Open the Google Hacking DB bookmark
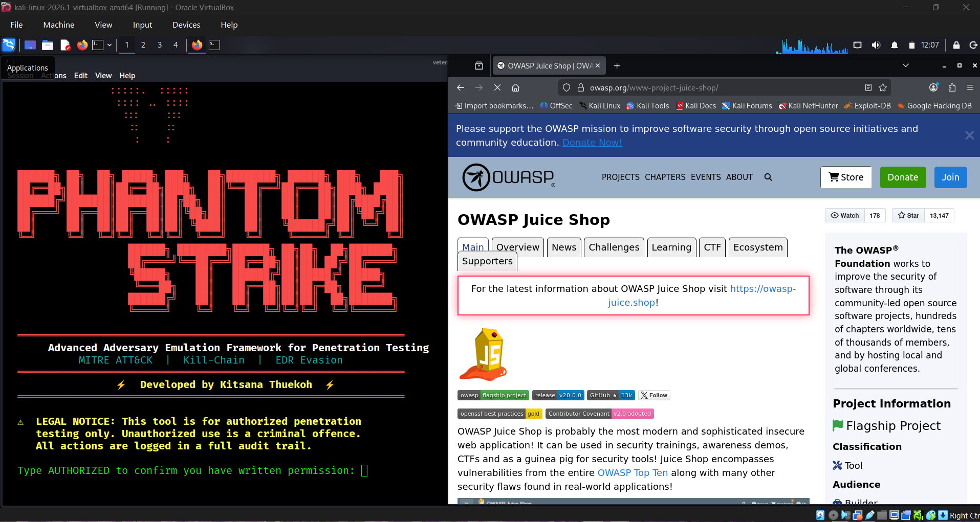Screen dimensions: 980x522 934,106
